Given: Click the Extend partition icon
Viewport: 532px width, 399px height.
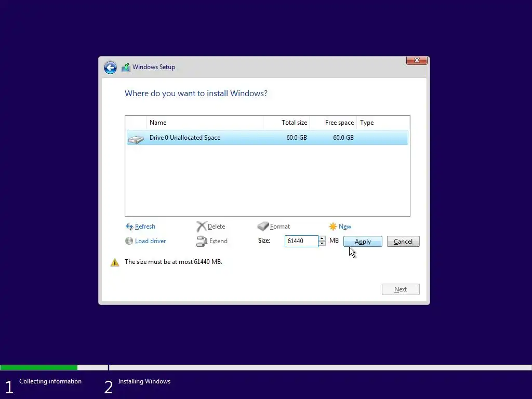Looking at the screenshot, I should pyautogui.click(x=202, y=241).
